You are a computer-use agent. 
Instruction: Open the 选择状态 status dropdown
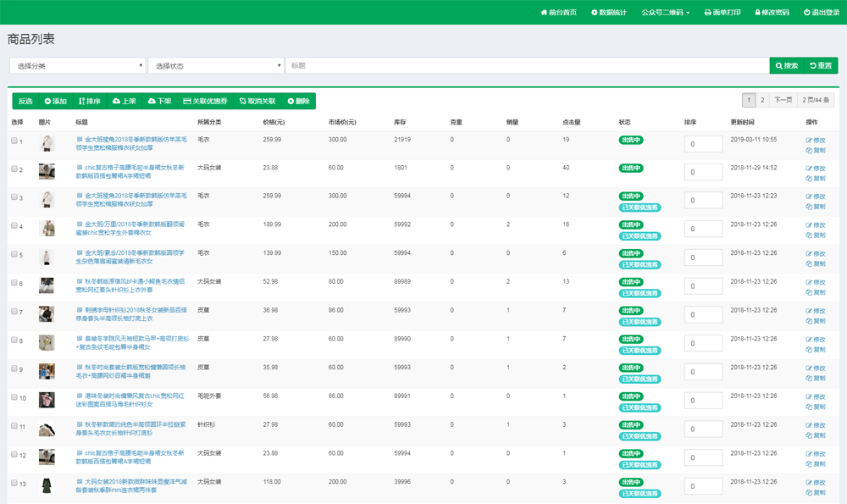click(216, 65)
